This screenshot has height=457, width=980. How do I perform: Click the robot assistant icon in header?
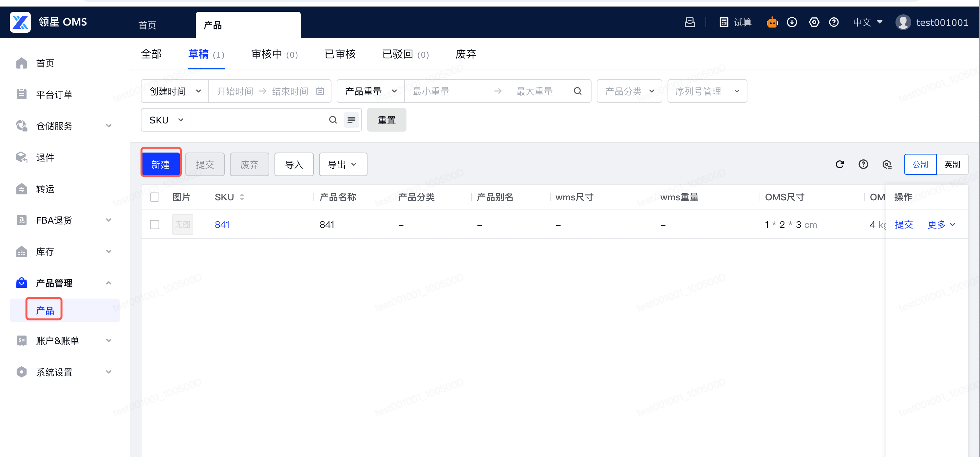coord(772,23)
